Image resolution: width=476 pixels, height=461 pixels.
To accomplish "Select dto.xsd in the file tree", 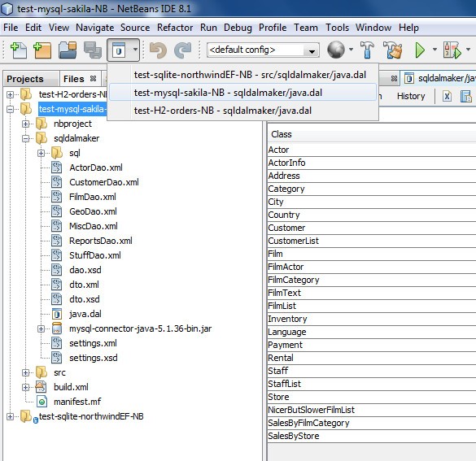I will 84,299.
